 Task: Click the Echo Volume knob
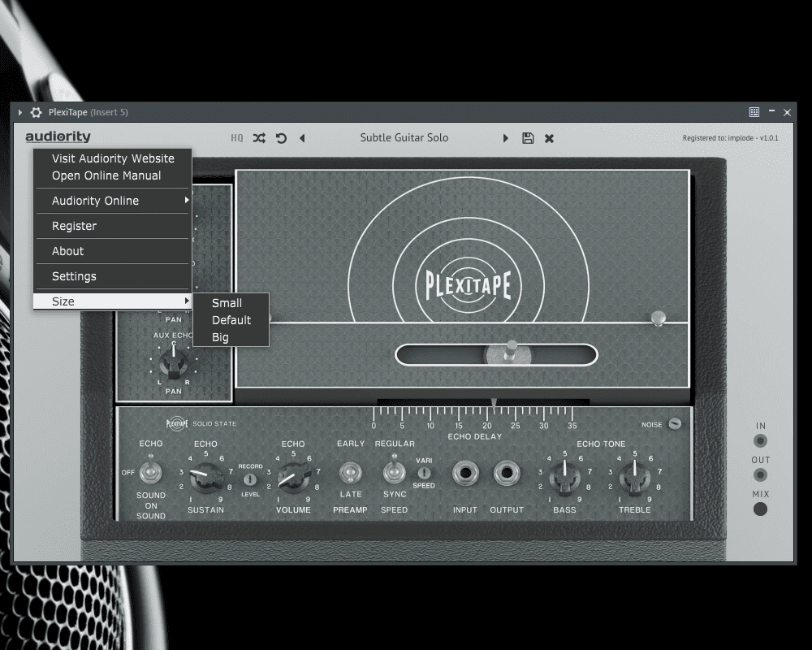pyautogui.click(x=294, y=477)
